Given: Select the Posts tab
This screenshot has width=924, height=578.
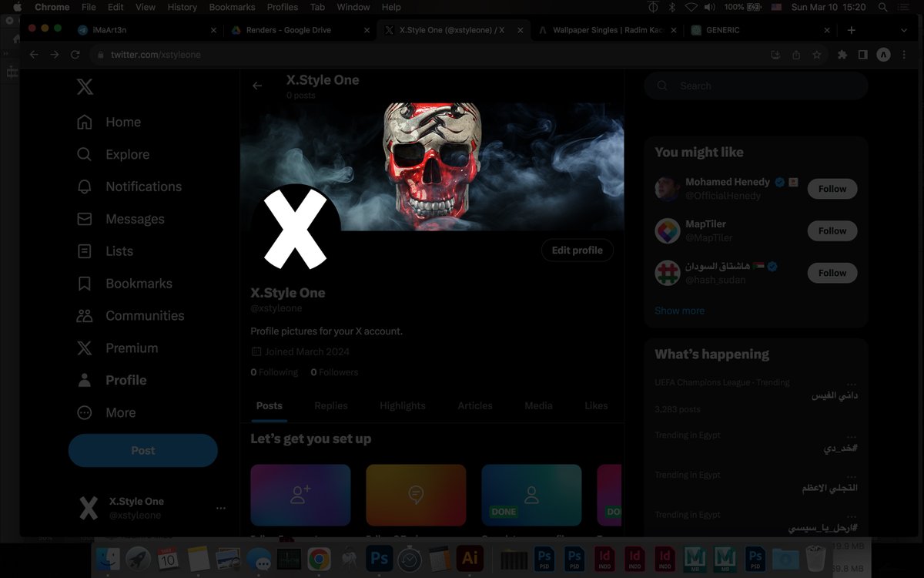Looking at the screenshot, I should 269,405.
